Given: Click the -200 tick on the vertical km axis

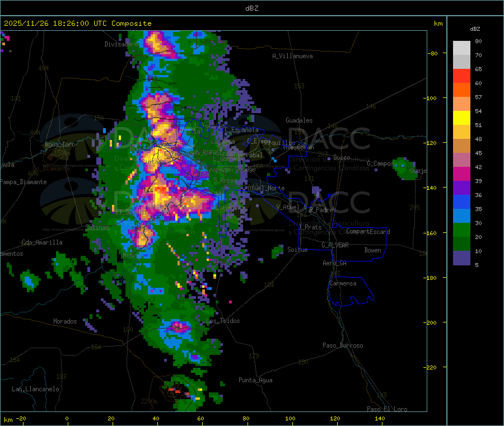Looking at the screenshot, I should (x=430, y=322).
